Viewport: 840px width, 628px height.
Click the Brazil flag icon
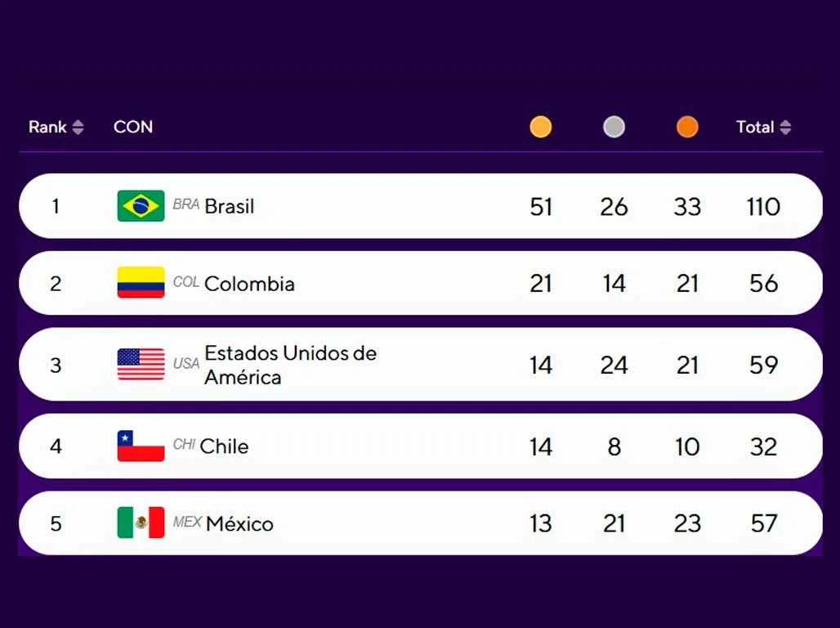click(x=141, y=206)
